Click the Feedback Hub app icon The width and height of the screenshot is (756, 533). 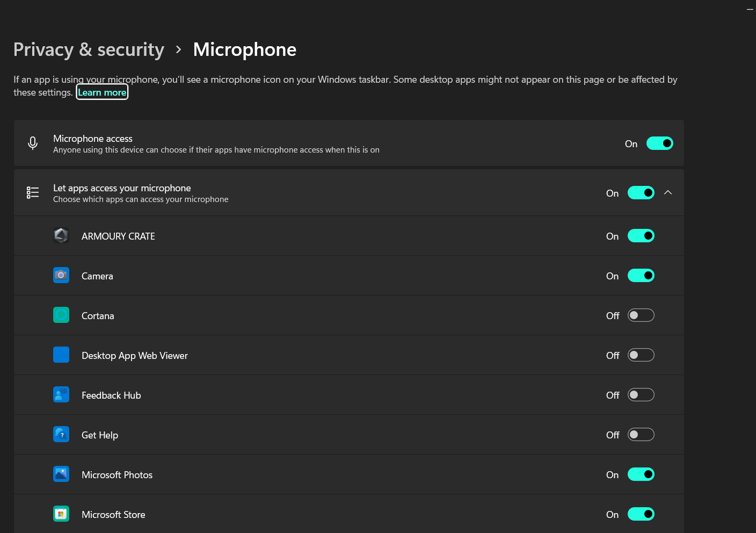[61, 394]
